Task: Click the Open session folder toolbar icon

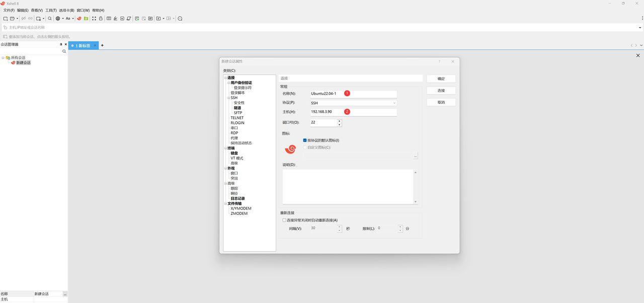Action: click(12, 19)
